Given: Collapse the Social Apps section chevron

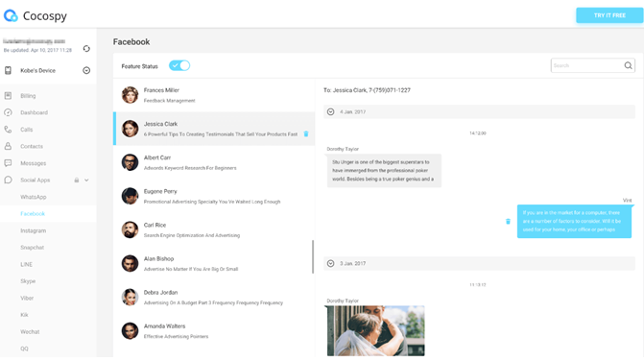Looking at the screenshot, I should pos(86,180).
